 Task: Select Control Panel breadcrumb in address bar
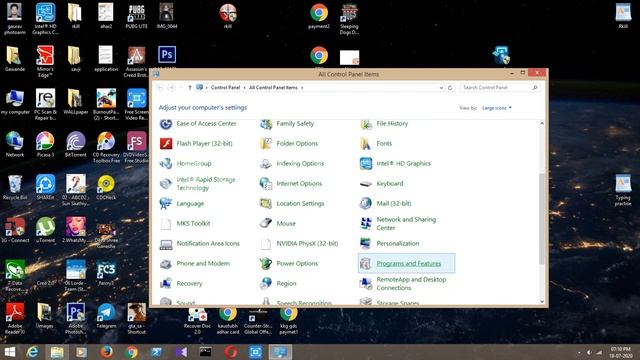pyautogui.click(x=225, y=88)
